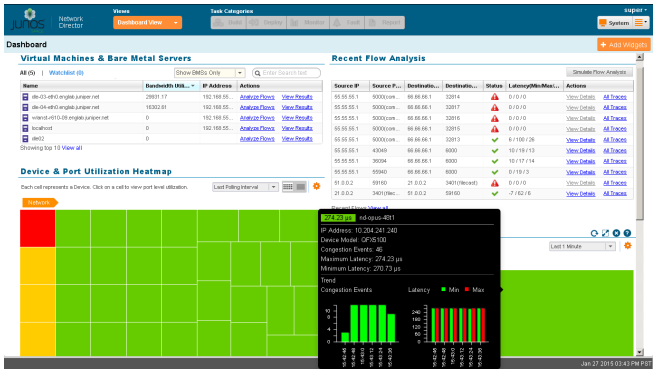656x372 pixels.
Task: Click error status icon for port 32815 flow
Action: [x=495, y=129]
